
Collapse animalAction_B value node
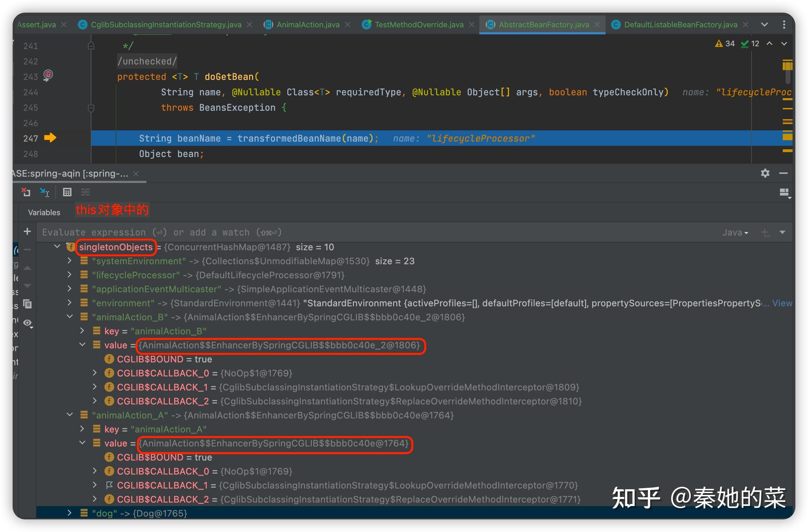(82, 345)
